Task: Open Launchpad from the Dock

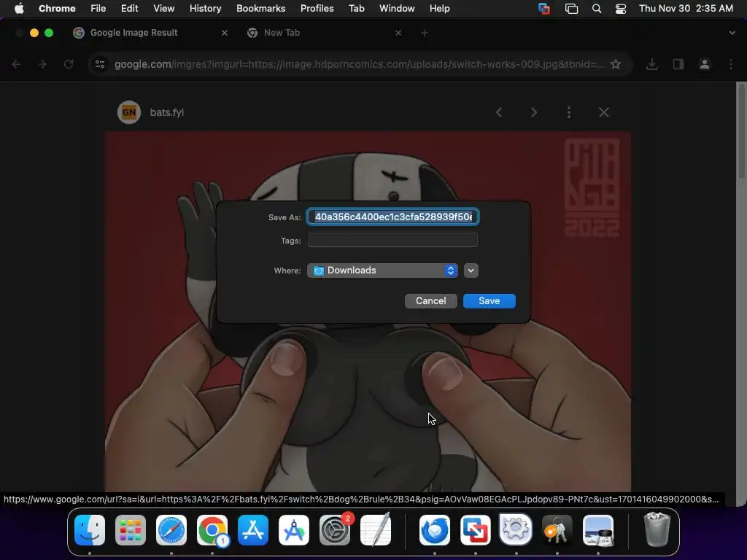Action: click(131, 530)
